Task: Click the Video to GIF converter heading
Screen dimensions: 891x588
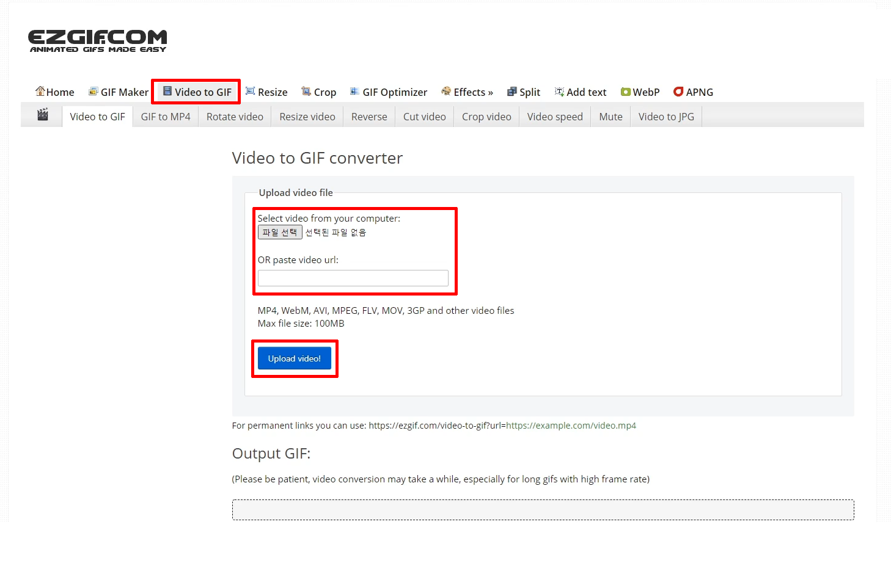Action: (x=317, y=158)
